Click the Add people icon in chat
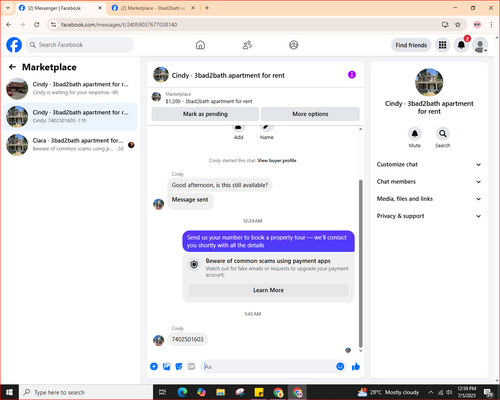This screenshot has width=500, height=400. (x=239, y=128)
